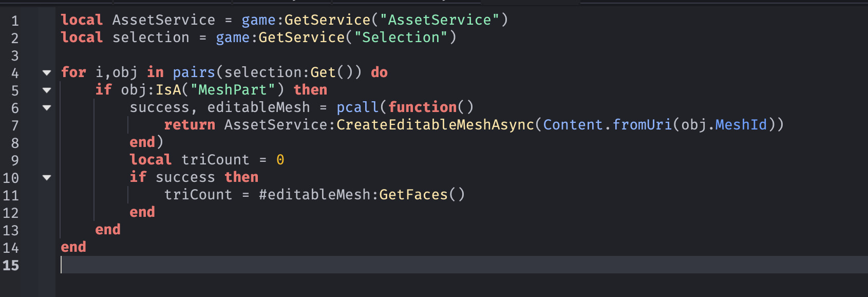This screenshot has width=868, height=297.
Task: Click the pcall keyword on line 6
Action: 357,107
